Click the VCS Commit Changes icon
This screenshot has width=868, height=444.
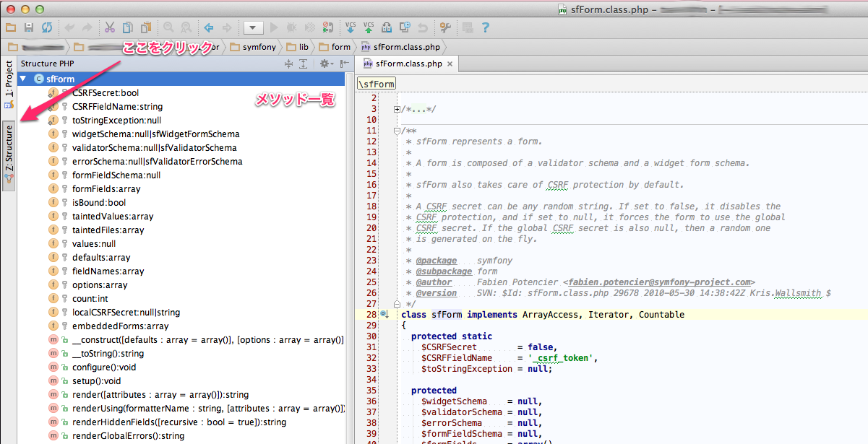coord(369,28)
